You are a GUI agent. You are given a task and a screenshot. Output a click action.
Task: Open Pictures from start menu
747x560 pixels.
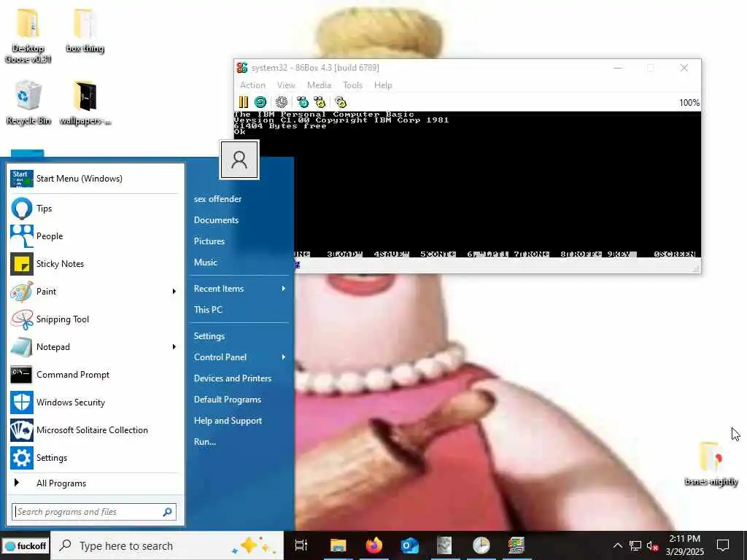[209, 241]
